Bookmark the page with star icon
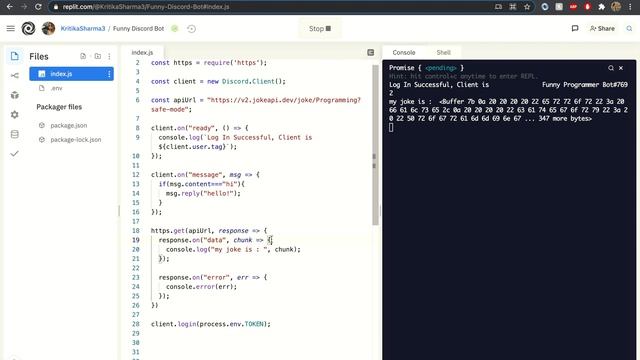Screen dimensions: 640x360 click(527, 7)
